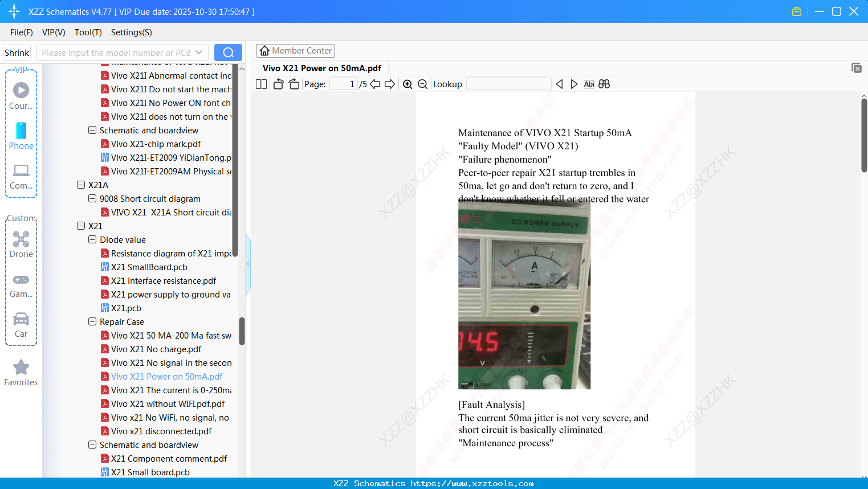868x489 pixels.
Task: Rotate the page clockwise
Action: pyautogui.click(x=294, y=84)
